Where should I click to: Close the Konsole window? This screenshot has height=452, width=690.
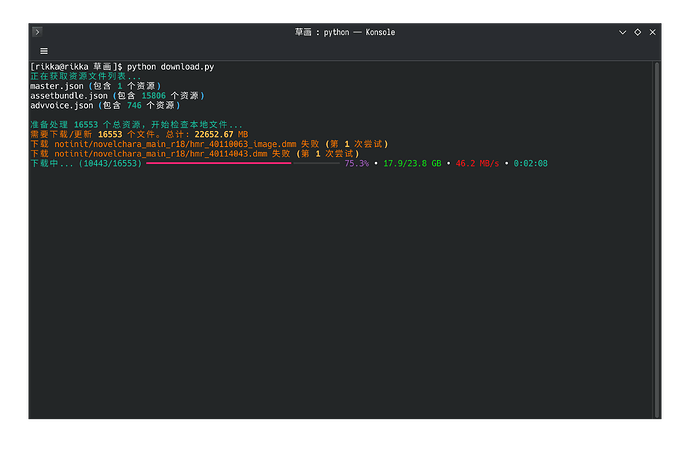pyautogui.click(x=653, y=32)
